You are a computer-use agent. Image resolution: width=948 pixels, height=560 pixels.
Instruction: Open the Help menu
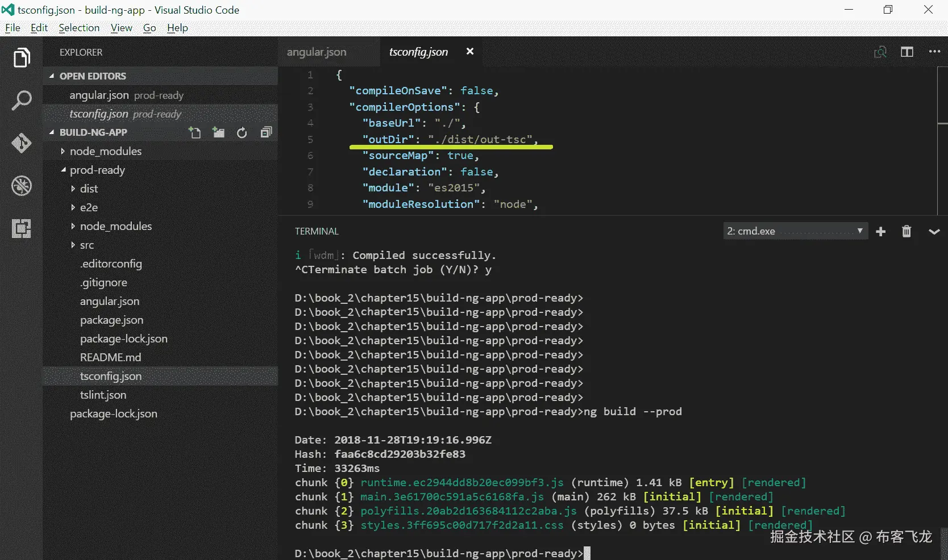click(177, 28)
